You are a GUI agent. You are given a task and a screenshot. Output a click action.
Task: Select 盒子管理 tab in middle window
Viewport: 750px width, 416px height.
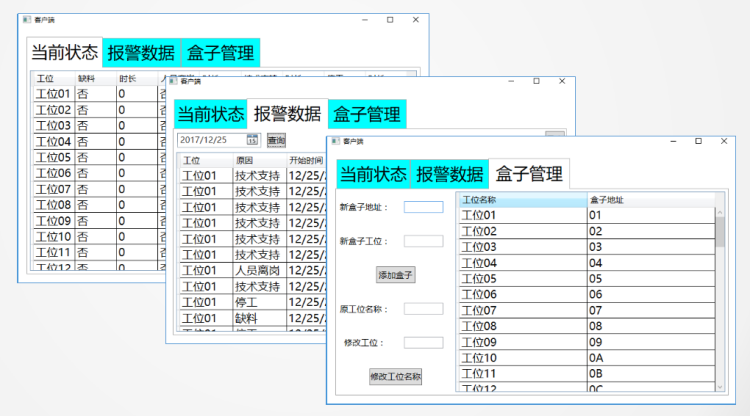[367, 114]
